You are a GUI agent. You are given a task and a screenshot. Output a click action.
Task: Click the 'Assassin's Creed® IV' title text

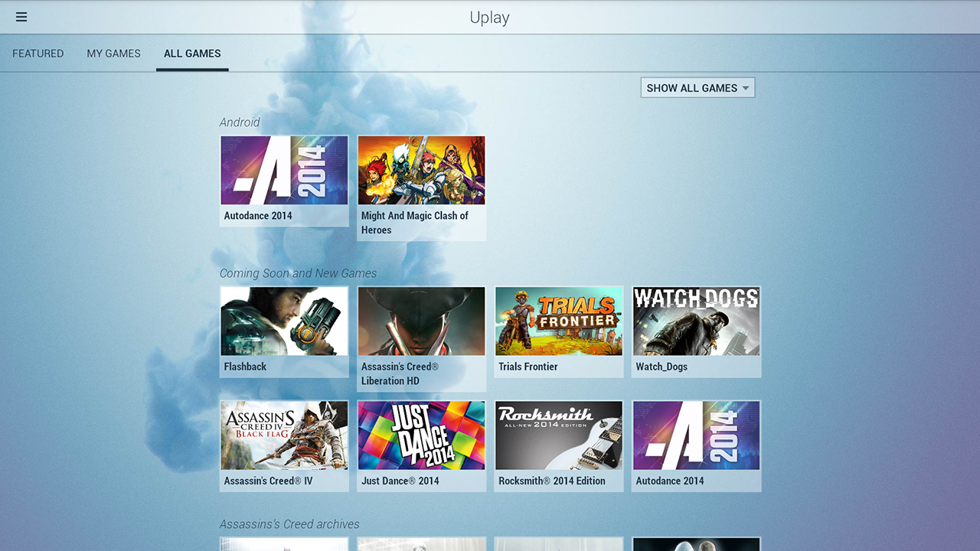[x=269, y=481]
